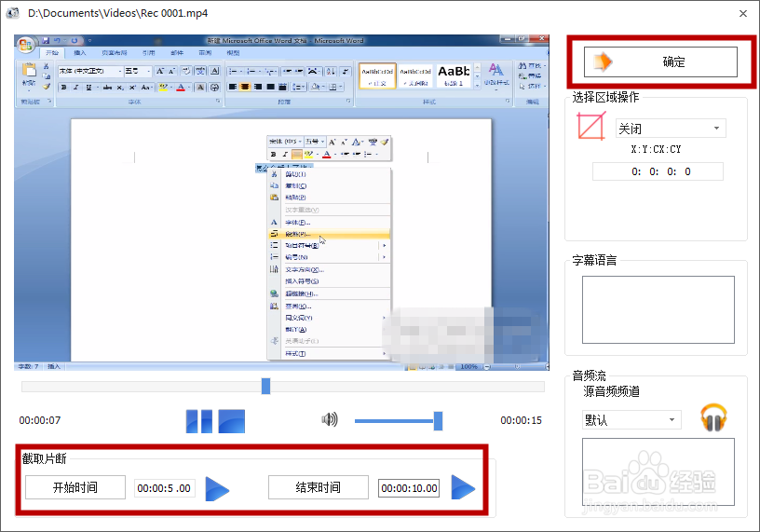Click the video preview area
This screenshot has width=760, height=532.
pos(281,202)
